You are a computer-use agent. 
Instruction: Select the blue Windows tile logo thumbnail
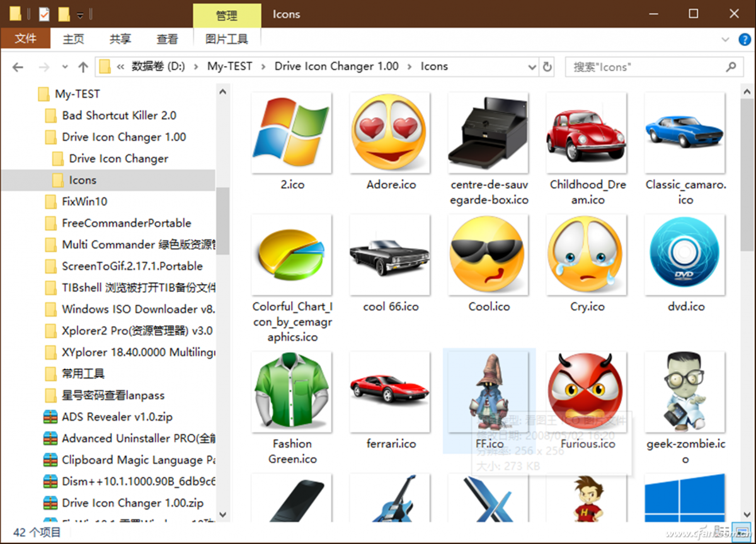click(685, 498)
